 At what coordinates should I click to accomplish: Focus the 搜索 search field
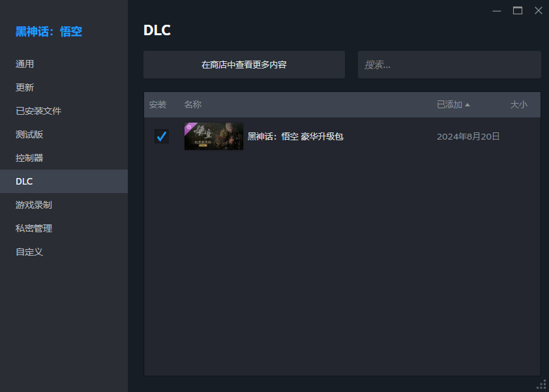coord(449,65)
